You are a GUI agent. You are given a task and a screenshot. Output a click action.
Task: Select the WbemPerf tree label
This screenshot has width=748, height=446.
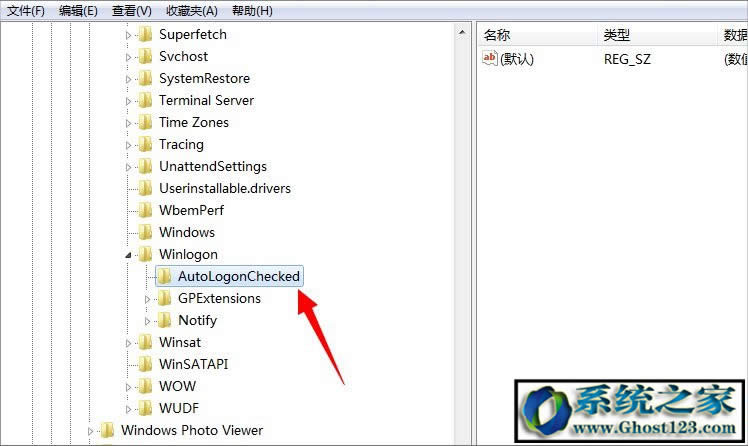191,210
